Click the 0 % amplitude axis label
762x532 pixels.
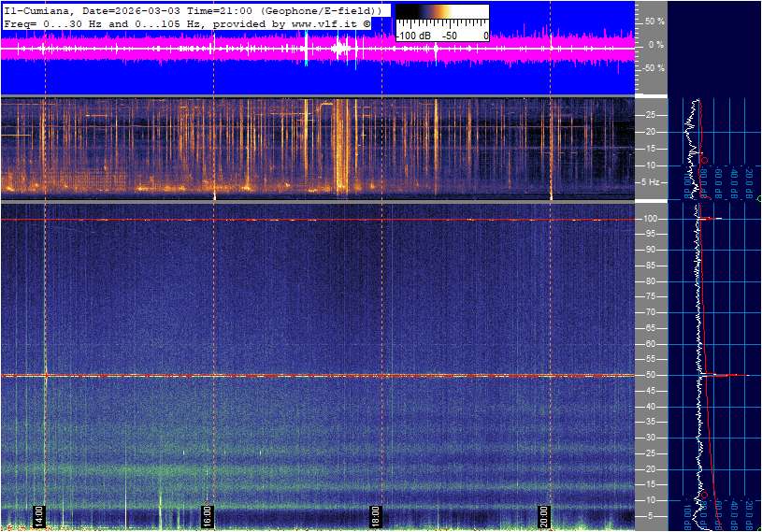pyautogui.click(x=655, y=44)
